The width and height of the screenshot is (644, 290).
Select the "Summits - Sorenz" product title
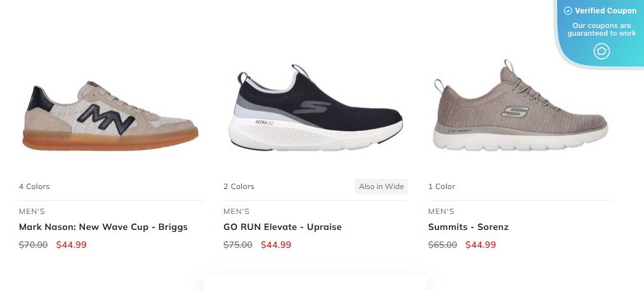coord(468,227)
